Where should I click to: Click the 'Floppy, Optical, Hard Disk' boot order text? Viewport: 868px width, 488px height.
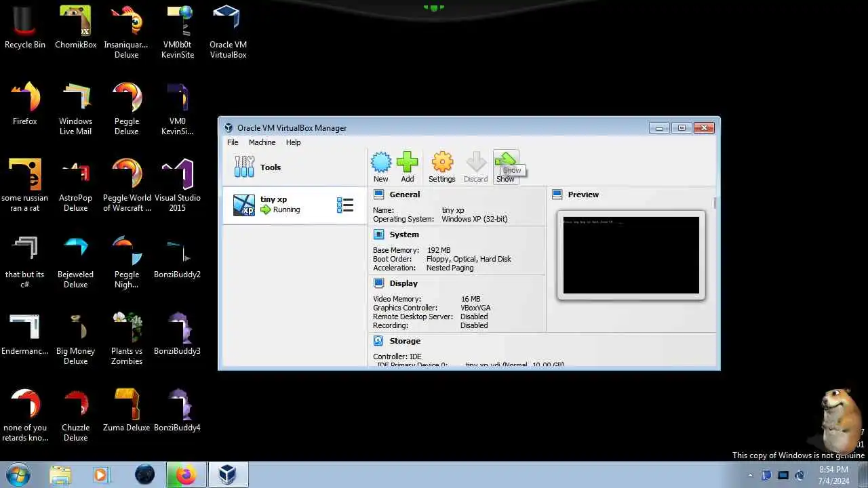pos(469,259)
